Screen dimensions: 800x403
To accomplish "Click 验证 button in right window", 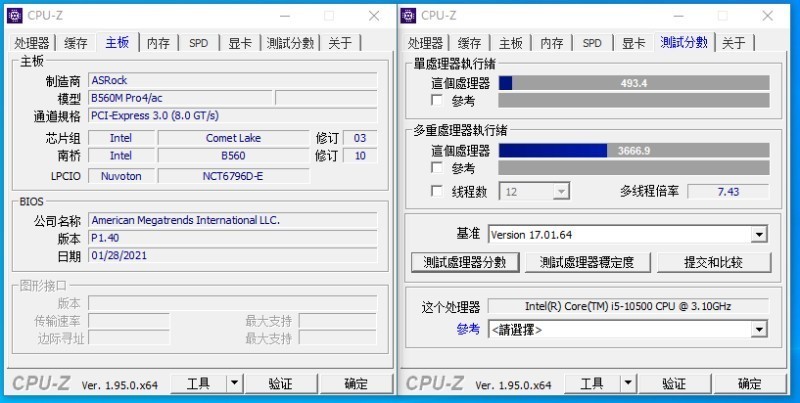I will 674,383.
